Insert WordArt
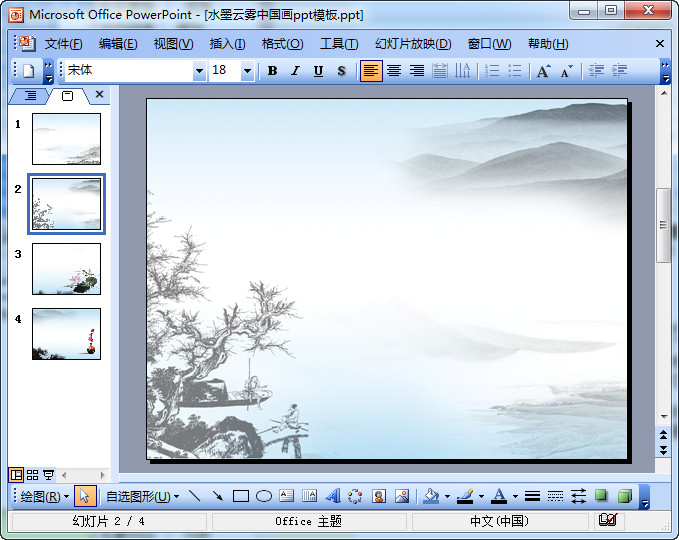 click(x=333, y=496)
